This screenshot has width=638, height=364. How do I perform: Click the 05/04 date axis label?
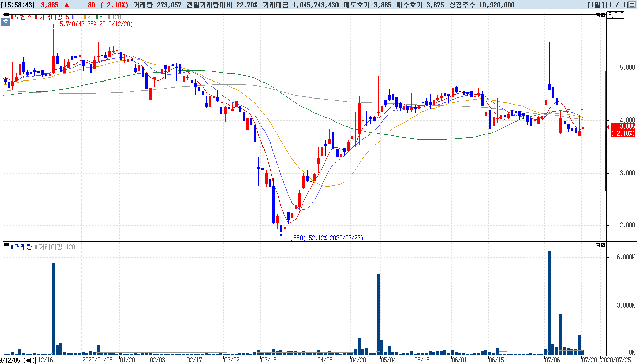pos(388,360)
